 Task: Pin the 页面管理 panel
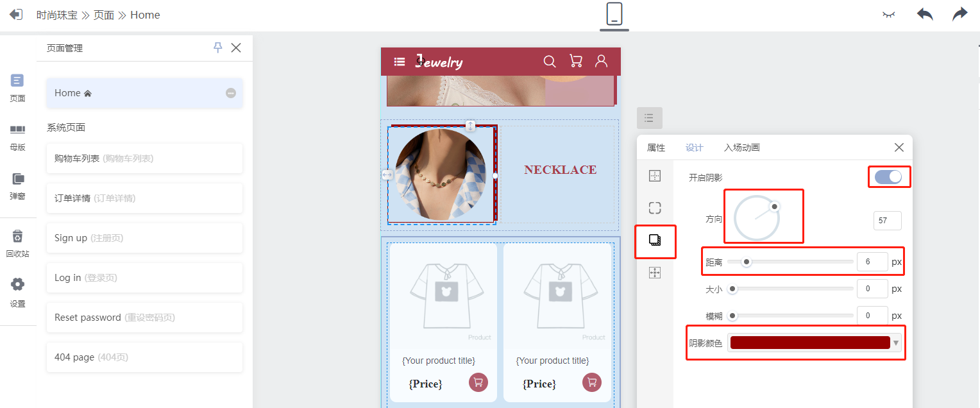click(x=217, y=47)
